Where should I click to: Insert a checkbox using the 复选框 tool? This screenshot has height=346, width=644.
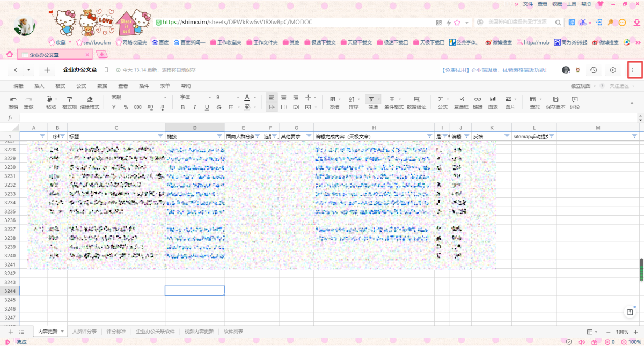point(461,99)
